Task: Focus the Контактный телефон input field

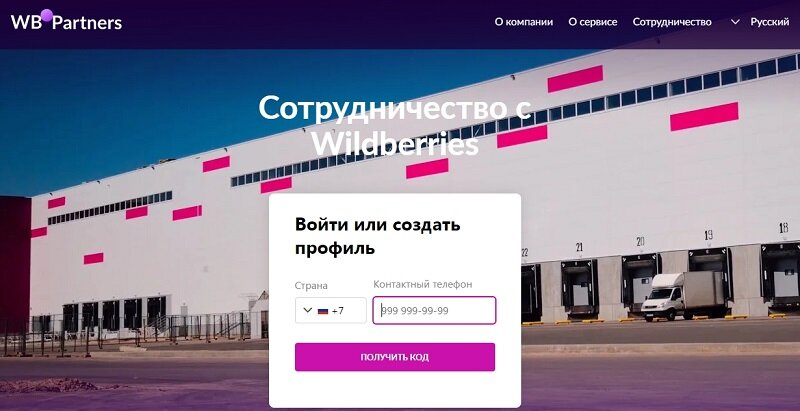Action: pyautogui.click(x=434, y=310)
